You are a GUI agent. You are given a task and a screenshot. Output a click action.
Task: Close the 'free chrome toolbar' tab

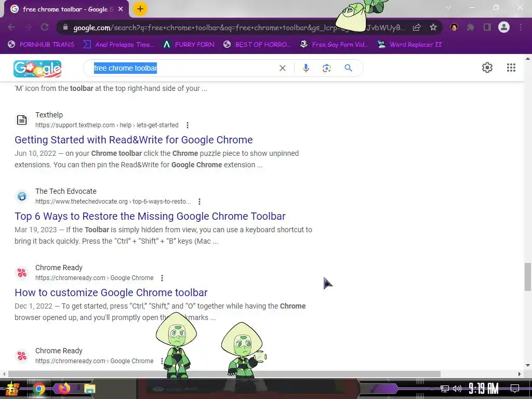[x=121, y=9]
